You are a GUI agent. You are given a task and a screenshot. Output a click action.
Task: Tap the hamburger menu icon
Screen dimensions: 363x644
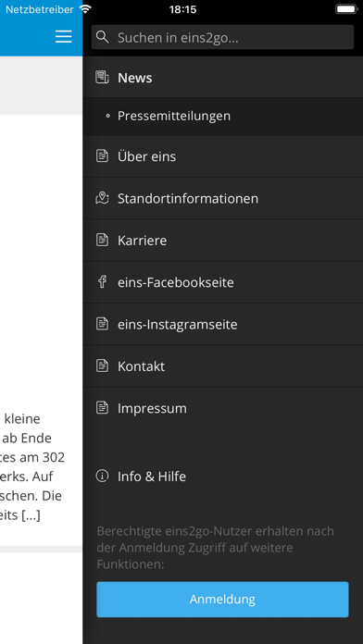[x=63, y=37]
